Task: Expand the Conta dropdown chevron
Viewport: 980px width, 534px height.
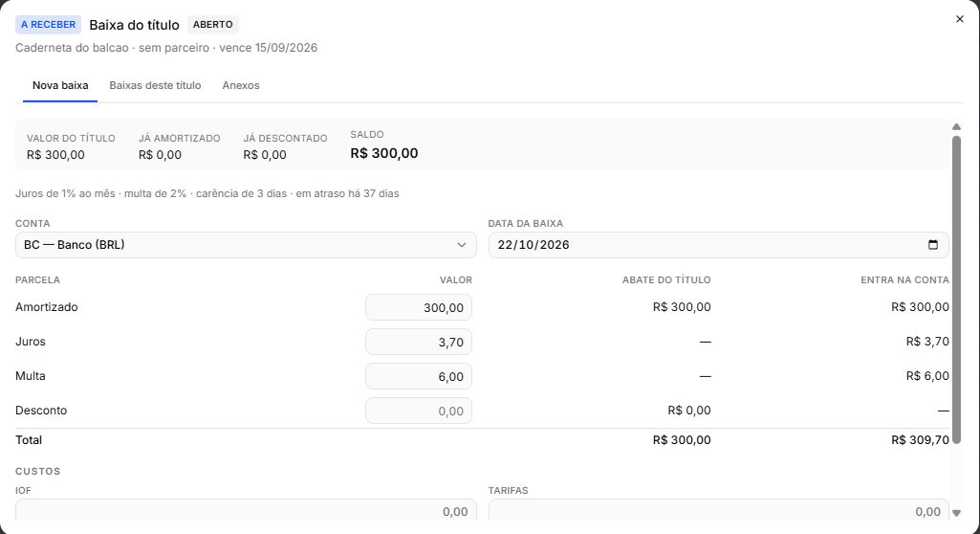Action: click(x=461, y=245)
